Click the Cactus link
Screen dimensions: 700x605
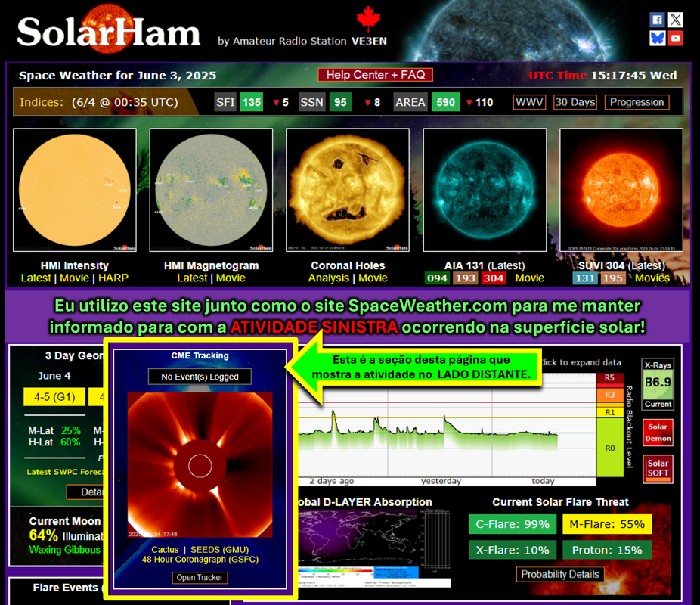[165, 550]
